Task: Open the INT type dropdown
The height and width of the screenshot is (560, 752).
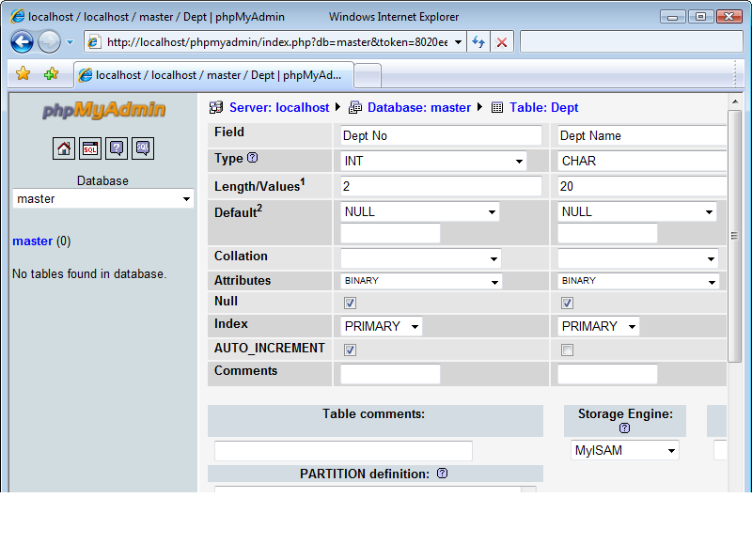Action: pos(433,161)
